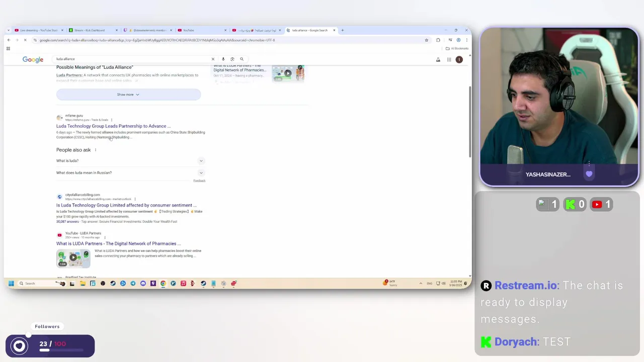Open Chrome three-dot menu
The height and width of the screenshot is (362, 644).
click(466, 40)
